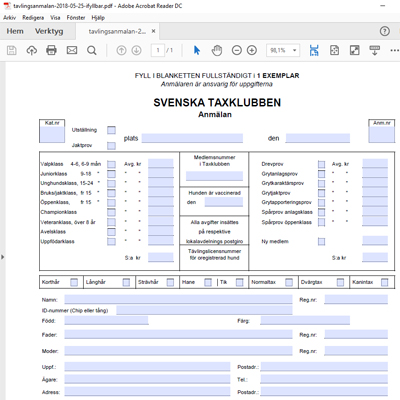Image resolution: width=400 pixels, height=400 pixels.
Task: Click the Född date field
Action: (106, 321)
